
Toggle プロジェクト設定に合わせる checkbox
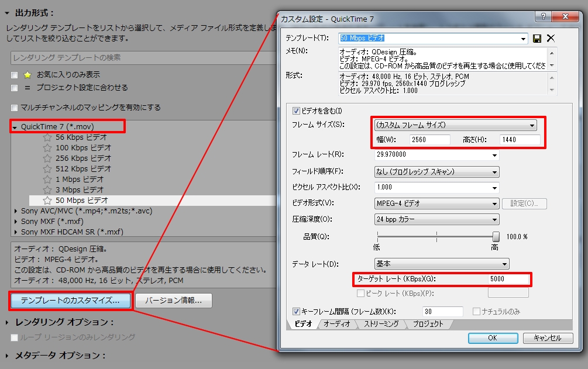coord(14,88)
